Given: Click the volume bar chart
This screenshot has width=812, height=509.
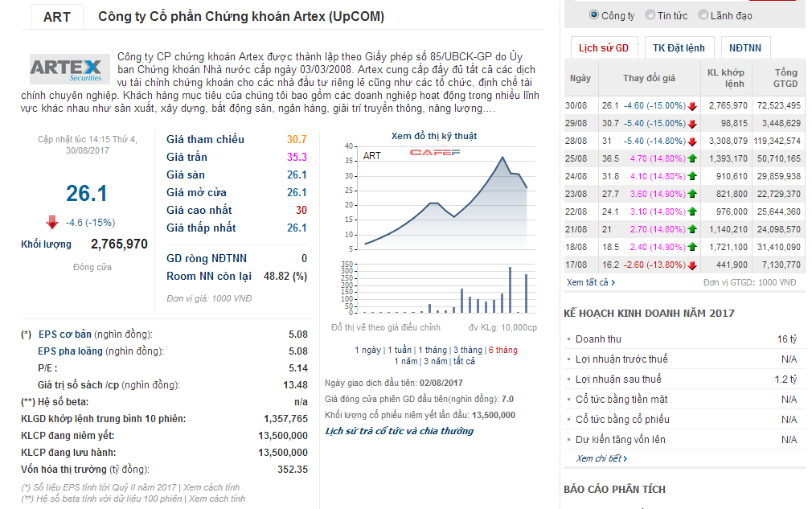Looking at the screenshot, I should [446, 289].
